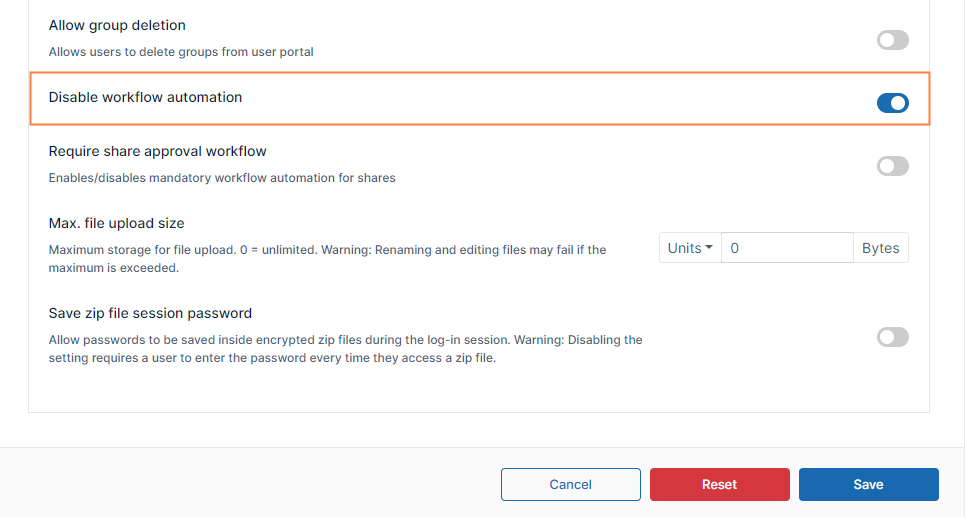The width and height of the screenshot is (965, 517).
Task: Turn off Disable workflow automation toggle
Action: [x=892, y=102]
